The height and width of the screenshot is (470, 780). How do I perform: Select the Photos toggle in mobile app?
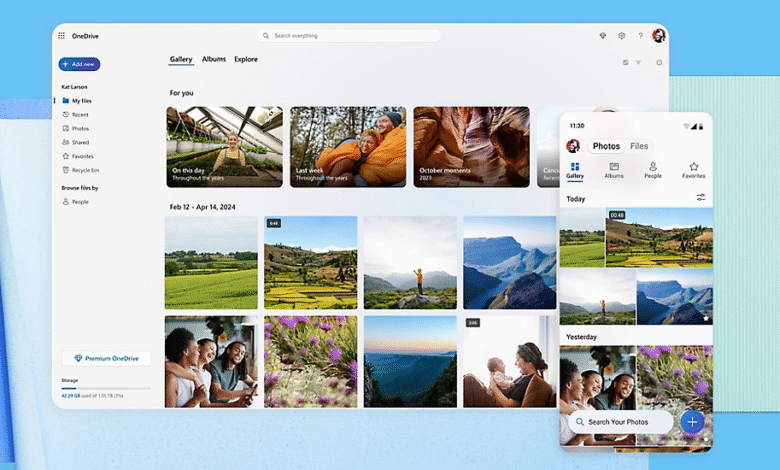click(x=606, y=146)
